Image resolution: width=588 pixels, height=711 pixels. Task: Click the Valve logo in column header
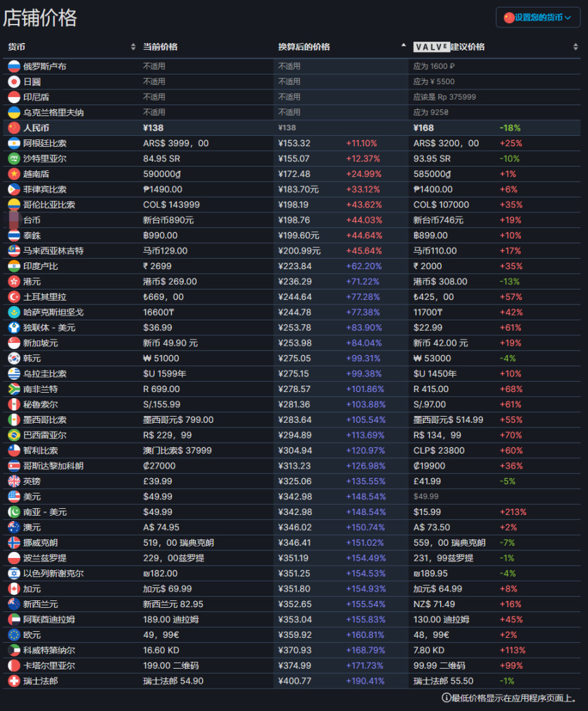432,47
